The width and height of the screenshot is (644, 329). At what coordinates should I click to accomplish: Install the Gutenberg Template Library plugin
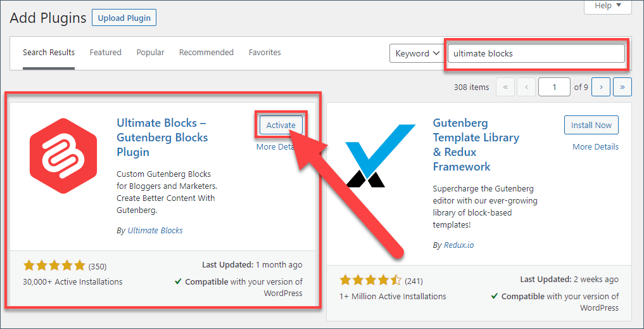click(x=591, y=125)
